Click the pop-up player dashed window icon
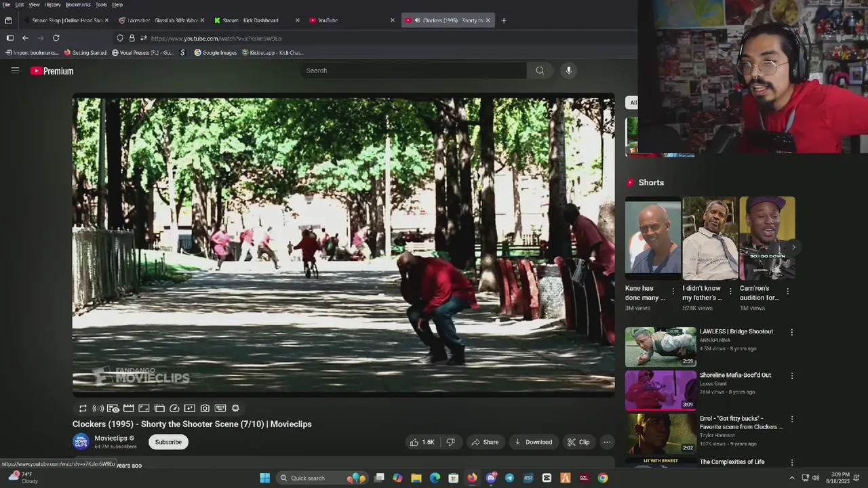The height and width of the screenshot is (488, 868). click(x=159, y=408)
